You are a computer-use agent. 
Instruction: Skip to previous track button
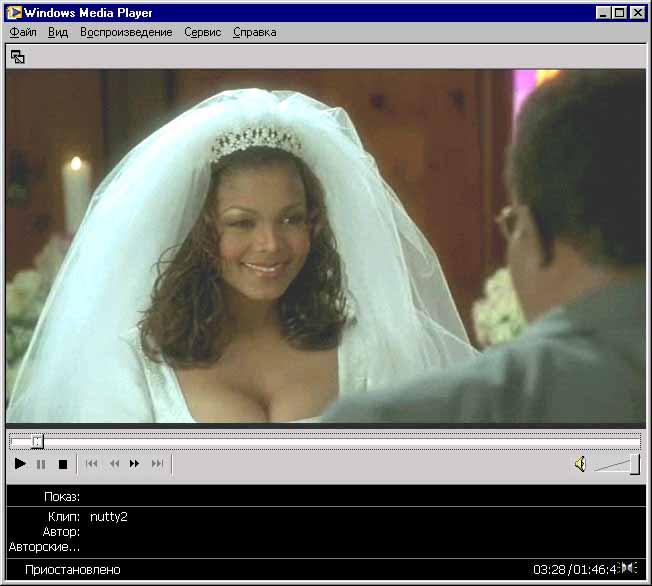click(91, 463)
